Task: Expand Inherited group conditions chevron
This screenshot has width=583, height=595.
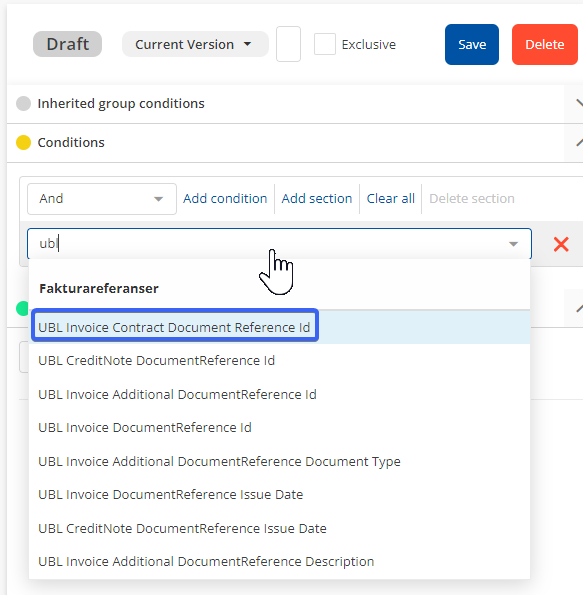Action: tap(579, 103)
